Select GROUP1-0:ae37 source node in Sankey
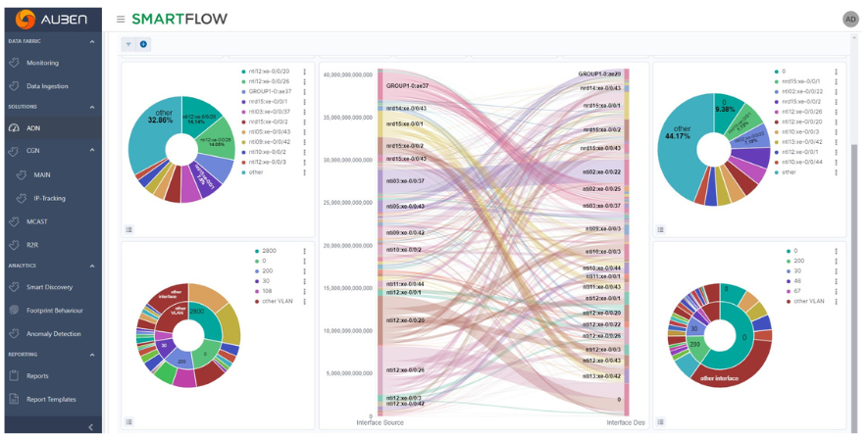 [x=381, y=86]
